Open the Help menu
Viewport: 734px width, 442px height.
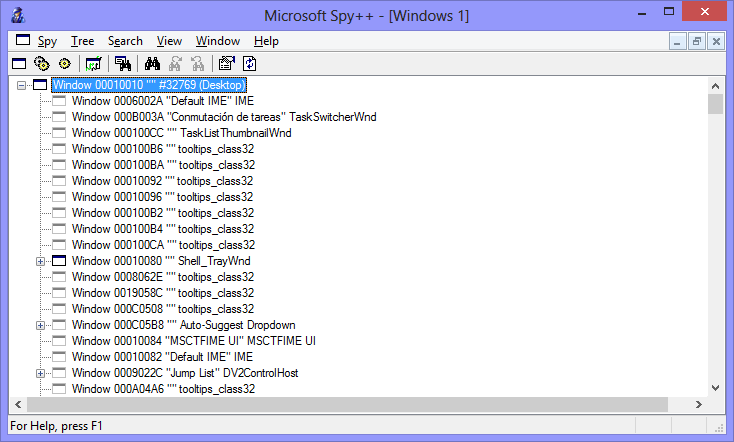pyautogui.click(x=266, y=41)
